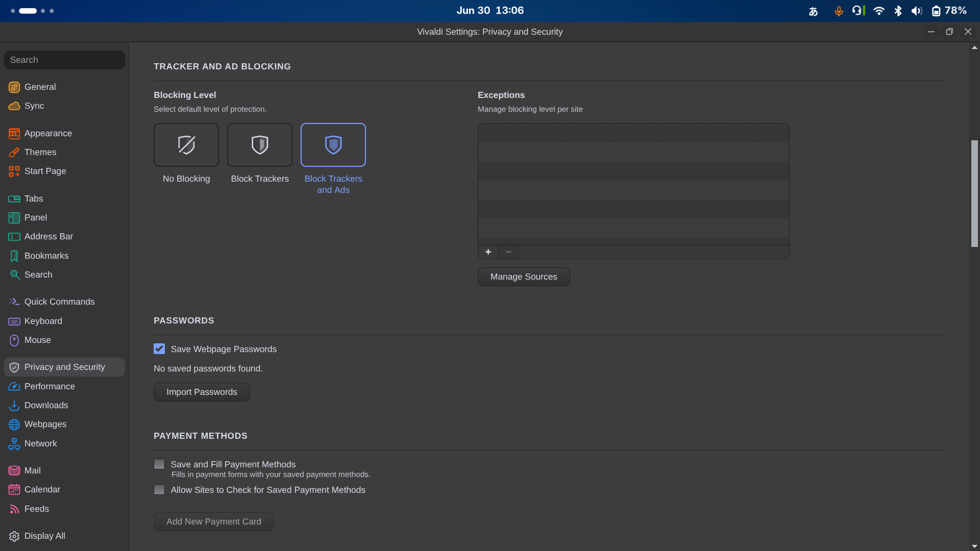Open the Themes settings section
The width and height of the screenshot is (980, 551).
[64, 153]
